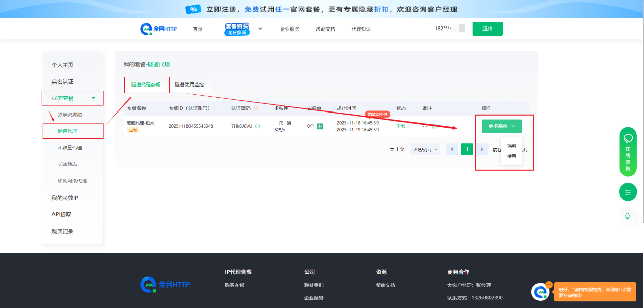This screenshot has width=644, height=308.
Task: Click the rocket back-to-top icon
Action: pos(628,216)
